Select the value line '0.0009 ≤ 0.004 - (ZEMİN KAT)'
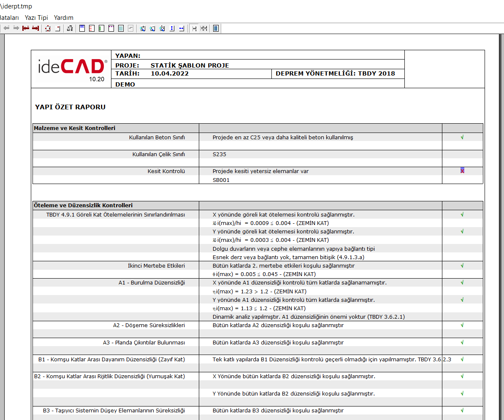Viewport: 504px width, 420px height. coord(271,223)
